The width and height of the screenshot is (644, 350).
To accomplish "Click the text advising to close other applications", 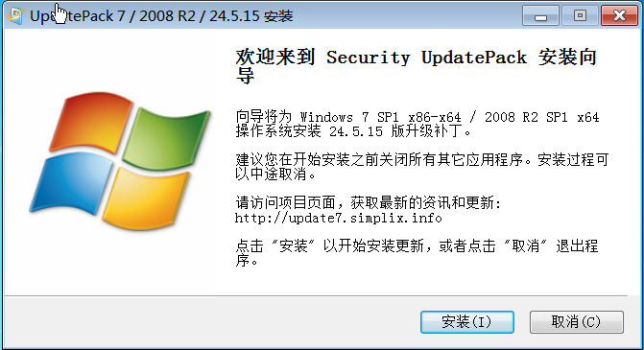I will click(x=421, y=167).
